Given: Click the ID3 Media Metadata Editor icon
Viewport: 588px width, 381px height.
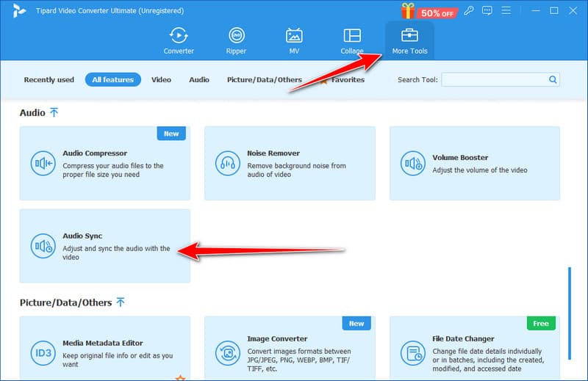Looking at the screenshot, I should [x=43, y=353].
